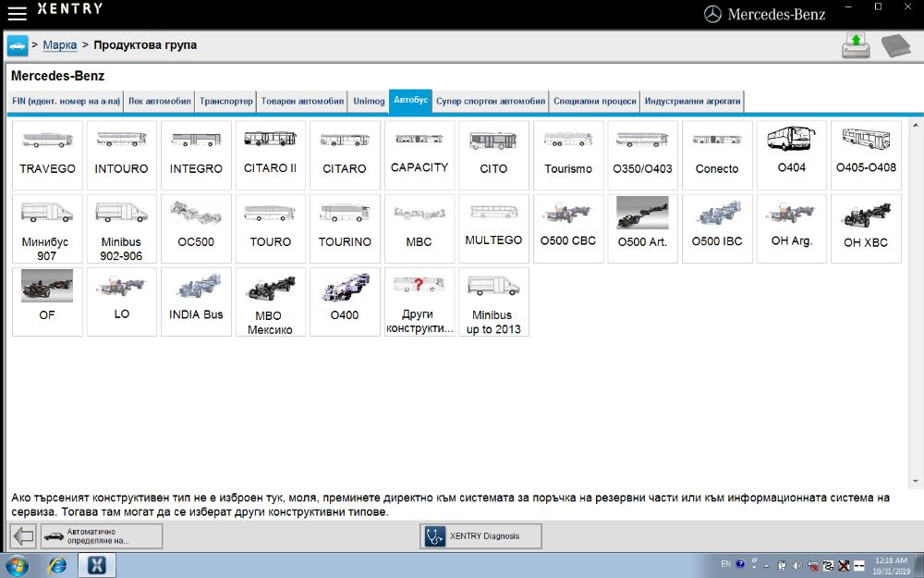Select the O400 chassis tile
924x578 pixels.
[x=345, y=302]
